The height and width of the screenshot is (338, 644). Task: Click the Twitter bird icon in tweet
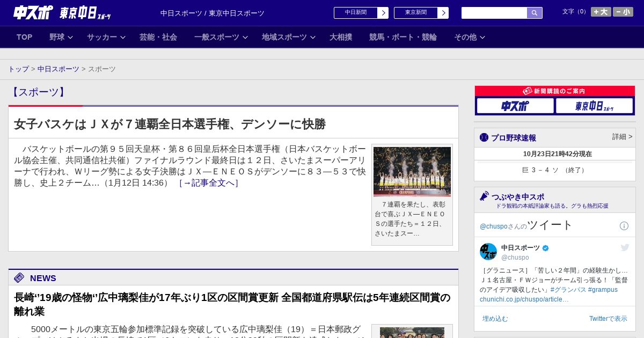click(x=625, y=247)
